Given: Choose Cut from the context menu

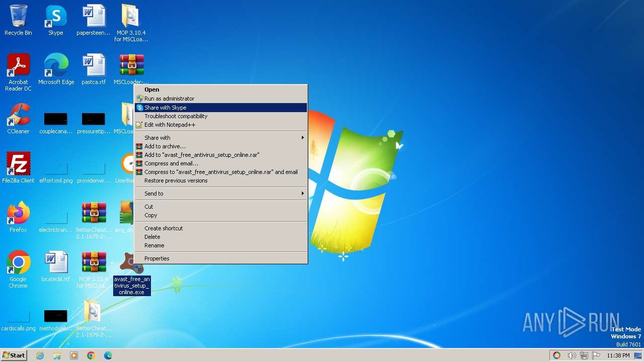Looking at the screenshot, I should [221, 207].
